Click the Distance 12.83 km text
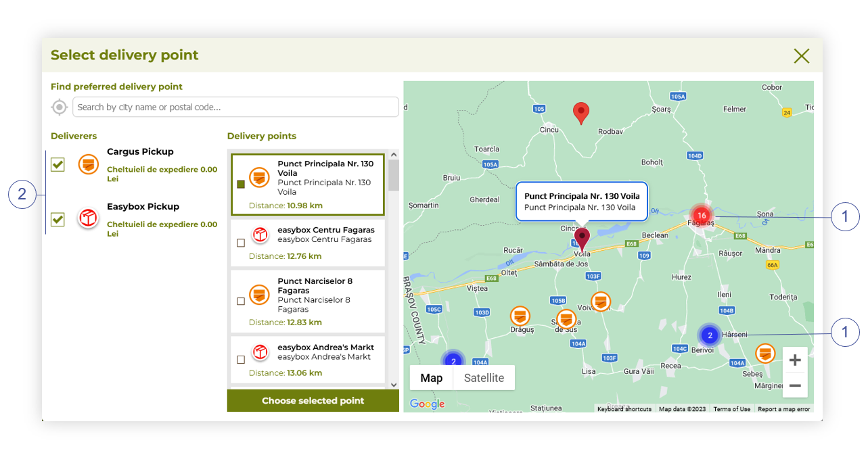Viewport: 868px width, 455px height. (x=285, y=322)
